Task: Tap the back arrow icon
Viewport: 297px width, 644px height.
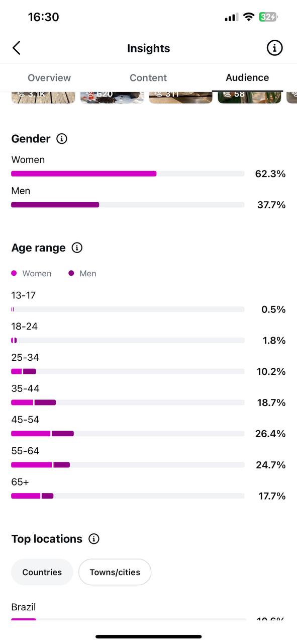Action: point(17,48)
